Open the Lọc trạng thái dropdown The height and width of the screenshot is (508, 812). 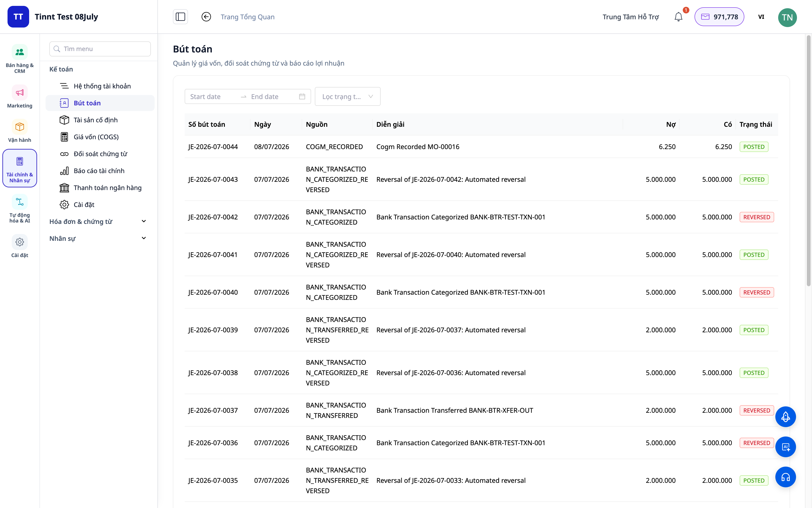click(x=347, y=96)
